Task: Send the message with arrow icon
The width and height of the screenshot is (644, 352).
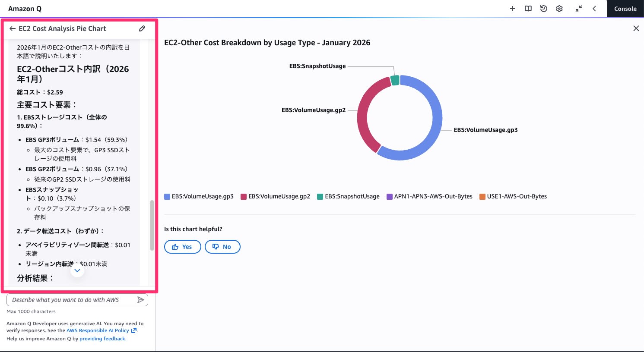Action: [x=140, y=300]
